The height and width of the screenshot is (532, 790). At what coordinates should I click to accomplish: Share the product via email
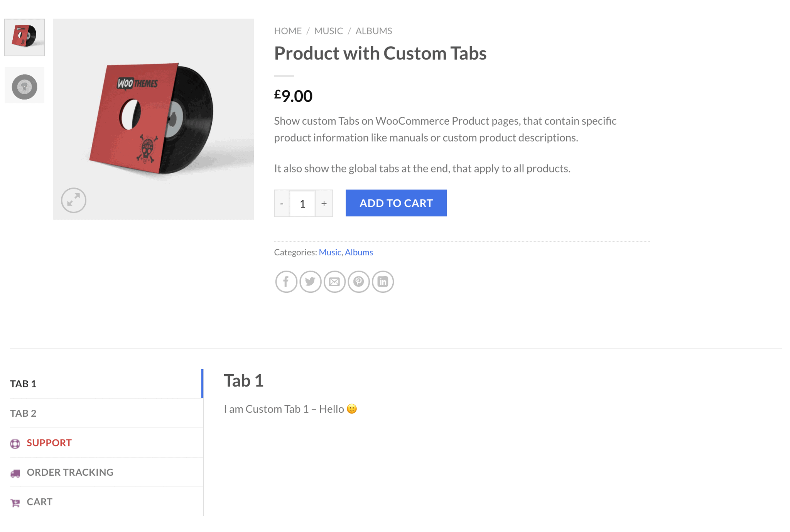tap(334, 282)
